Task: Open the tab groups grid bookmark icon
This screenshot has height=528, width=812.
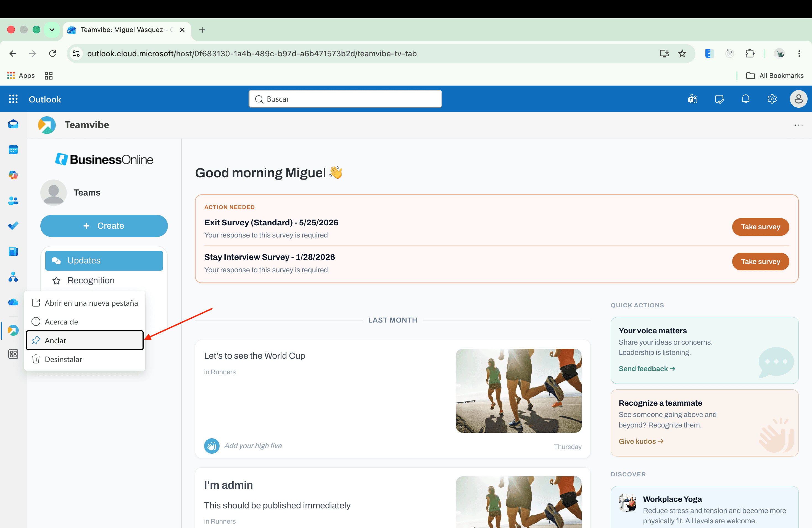Action: point(48,75)
